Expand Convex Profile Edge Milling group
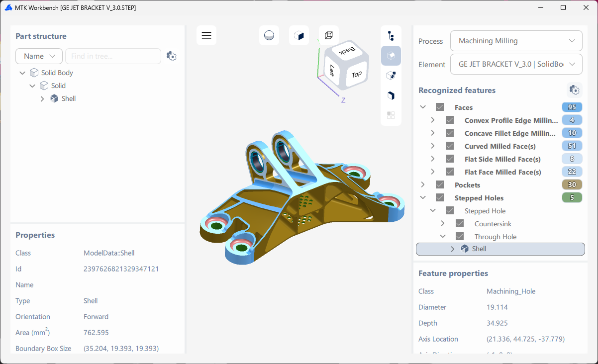 pyautogui.click(x=433, y=120)
